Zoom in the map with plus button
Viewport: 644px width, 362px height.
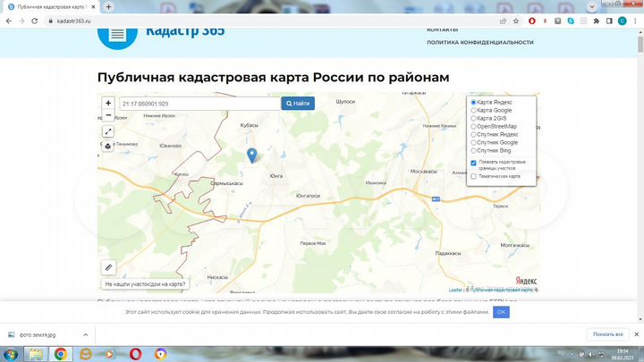pos(108,103)
